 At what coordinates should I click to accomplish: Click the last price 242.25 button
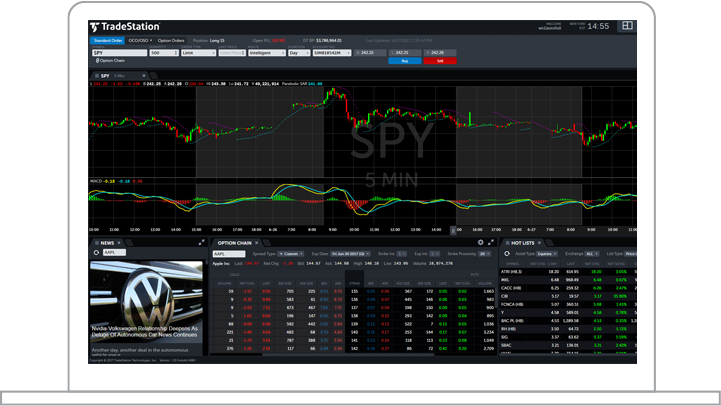coord(405,53)
